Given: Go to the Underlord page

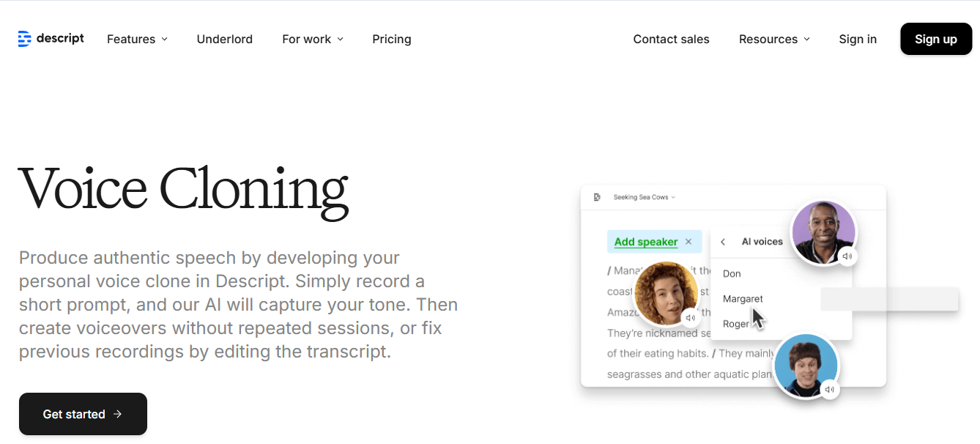Looking at the screenshot, I should pyautogui.click(x=225, y=39).
